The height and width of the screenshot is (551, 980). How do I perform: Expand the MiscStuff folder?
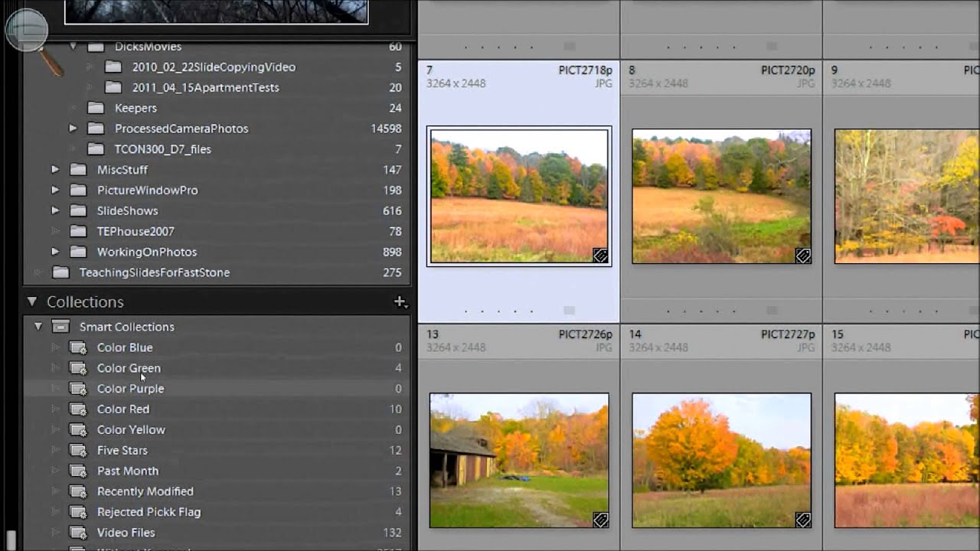55,170
